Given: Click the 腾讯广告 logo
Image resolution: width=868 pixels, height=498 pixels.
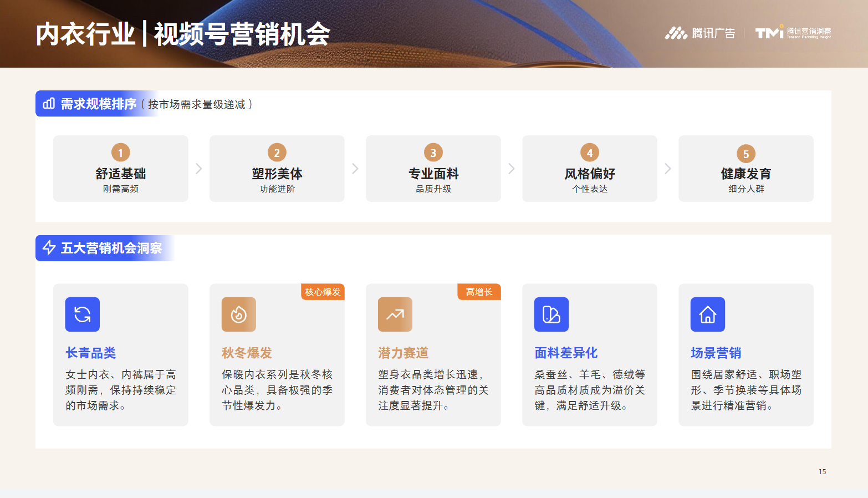Looking at the screenshot, I should pos(700,33).
